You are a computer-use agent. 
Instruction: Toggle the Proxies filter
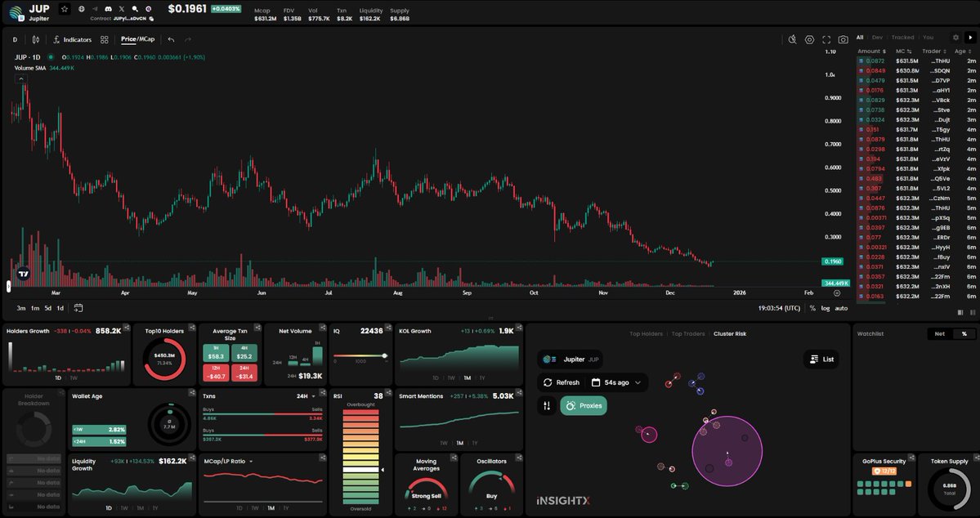(583, 405)
